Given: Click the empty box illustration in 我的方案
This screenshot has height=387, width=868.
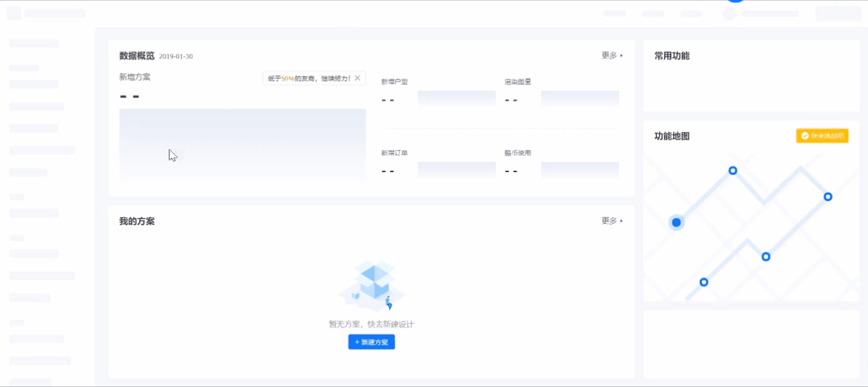Looking at the screenshot, I should (372, 285).
